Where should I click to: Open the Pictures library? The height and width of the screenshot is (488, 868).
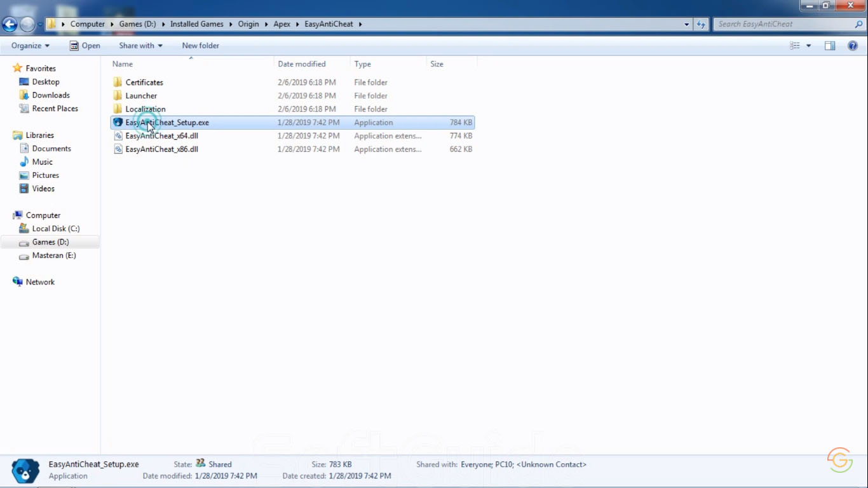[46, 175]
